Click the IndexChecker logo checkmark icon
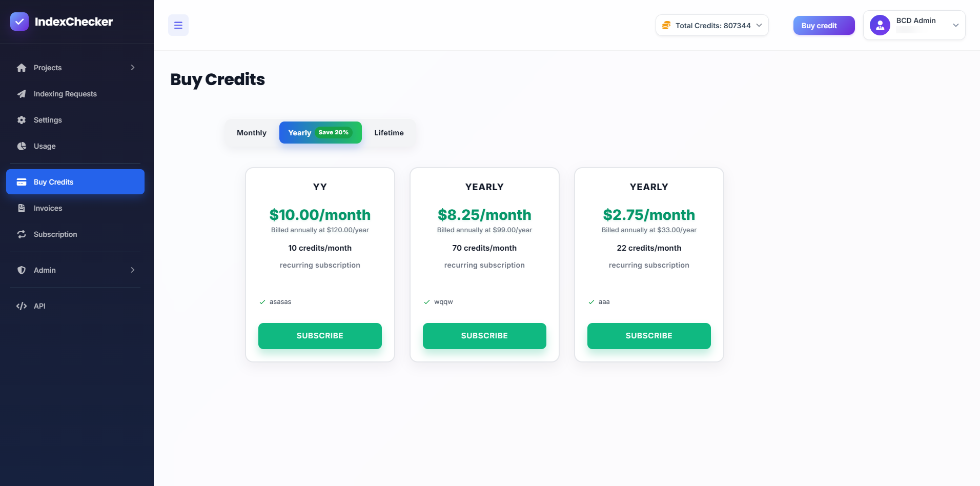The width and height of the screenshot is (980, 486). tap(19, 22)
